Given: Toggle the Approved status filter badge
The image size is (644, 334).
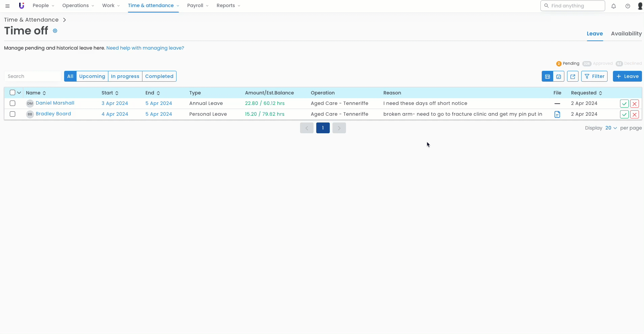Looking at the screenshot, I should [x=598, y=64].
